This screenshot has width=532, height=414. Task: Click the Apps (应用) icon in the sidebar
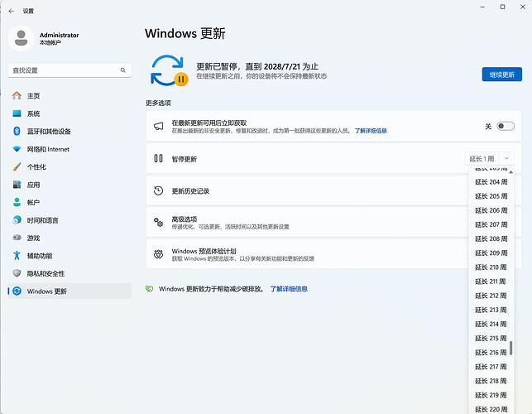[x=17, y=185]
